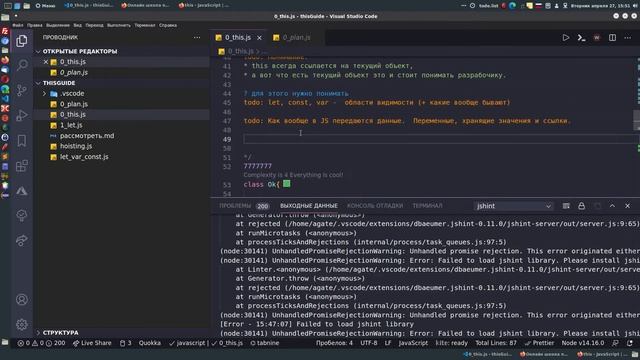Open the Extensions view
Screen dimensions: 640x360
click(x=22, y=166)
